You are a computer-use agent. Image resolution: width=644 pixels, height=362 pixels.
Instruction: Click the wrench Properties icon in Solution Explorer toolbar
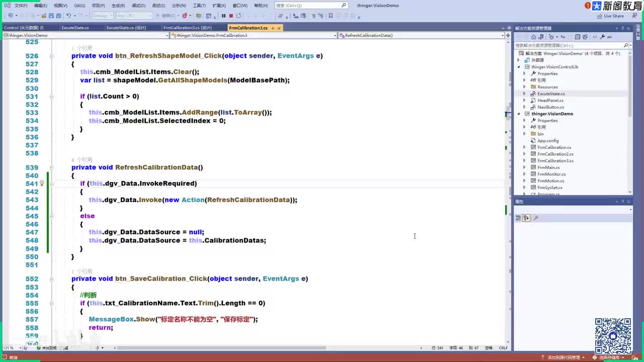coord(602,37)
